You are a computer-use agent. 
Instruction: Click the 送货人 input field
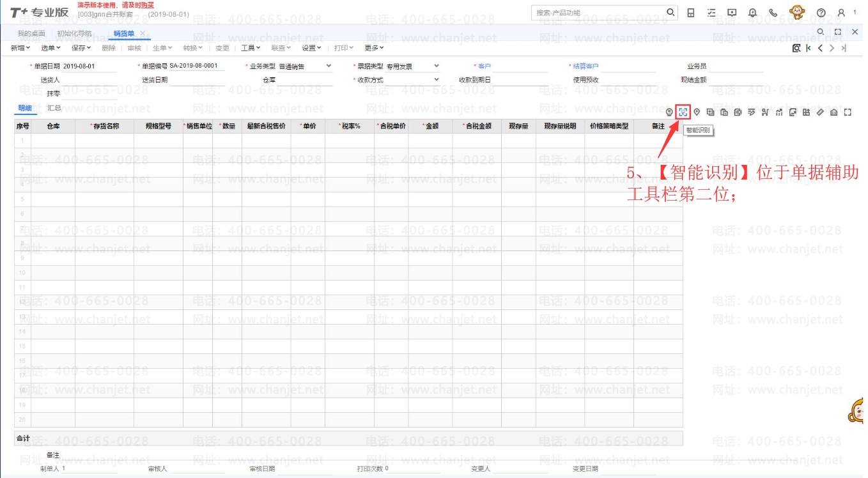click(x=89, y=81)
